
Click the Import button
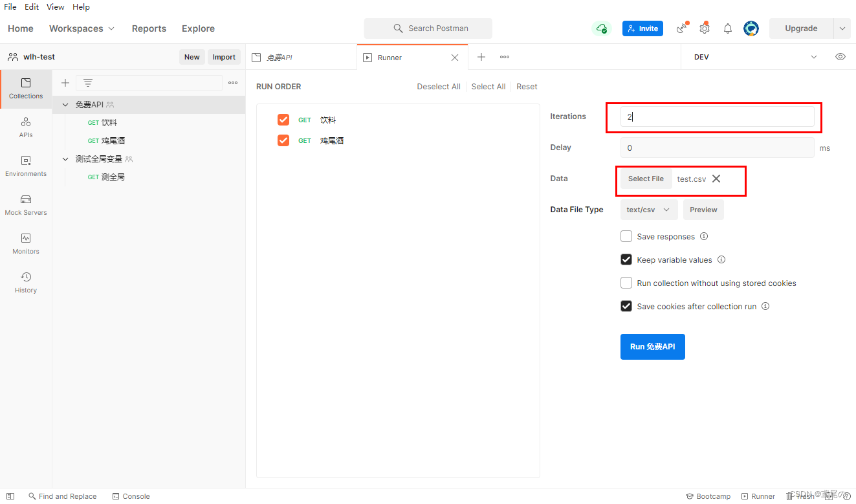(x=224, y=57)
